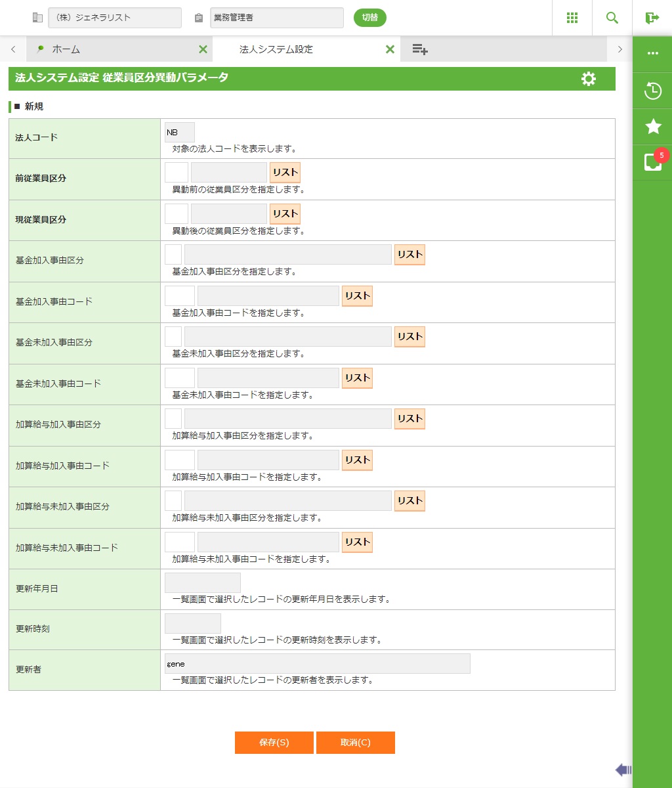Open inbox icon with 5 notifications
Viewport: 672px width, 788px height.
[x=652, y=162]
